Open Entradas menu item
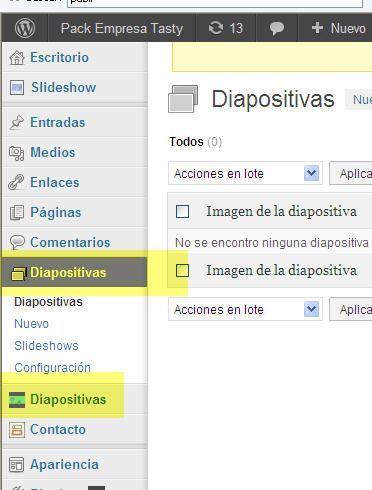Viewport: 372px width, 490px height. 58,122
